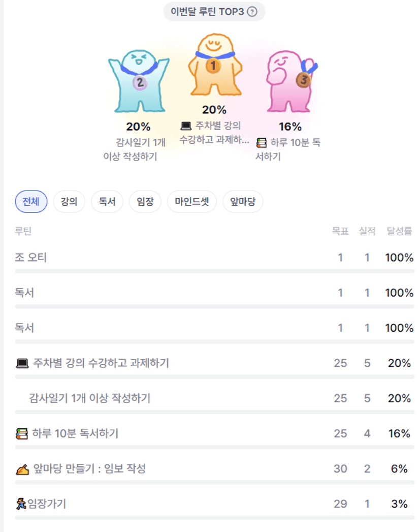Click the laptop icon beside 주차별 강의 수강하고 과제하기 row
Screen dimensions: 420x532
click(22, 363)
